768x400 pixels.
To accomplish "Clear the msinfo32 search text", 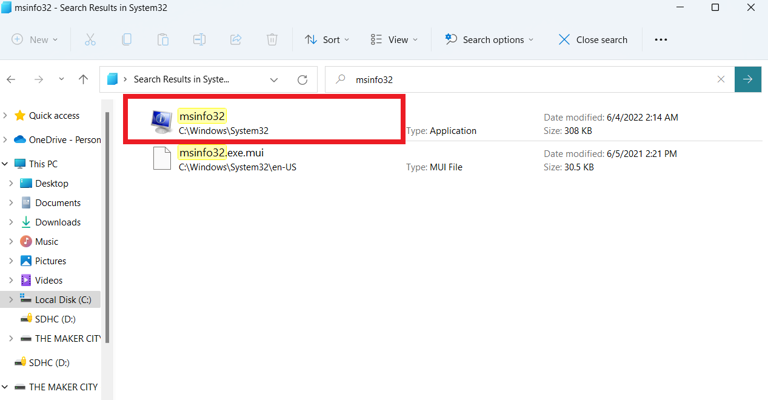I will pyautogui.click(x=721, y=80).
